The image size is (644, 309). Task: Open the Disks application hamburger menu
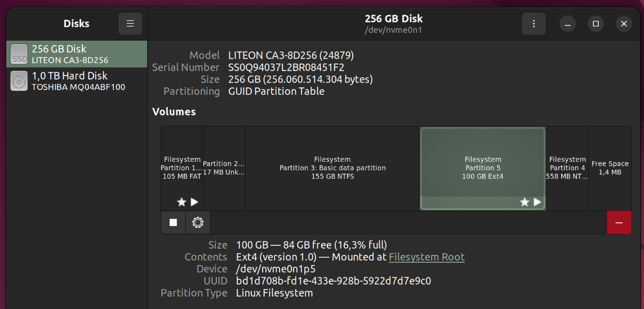pyautogui.click(x=130, y=24)
